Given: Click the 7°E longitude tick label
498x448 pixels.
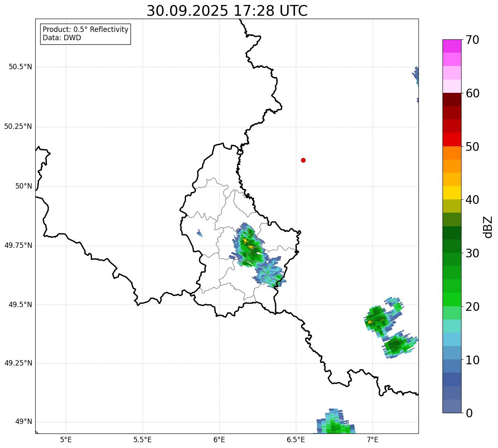Looking at the screenshot, I should (372, 439).
